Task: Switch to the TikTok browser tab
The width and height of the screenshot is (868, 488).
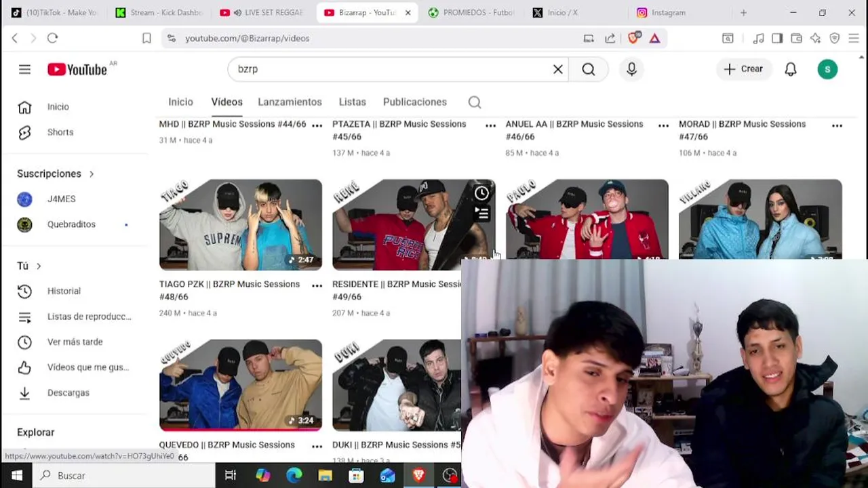Action: 54,12
